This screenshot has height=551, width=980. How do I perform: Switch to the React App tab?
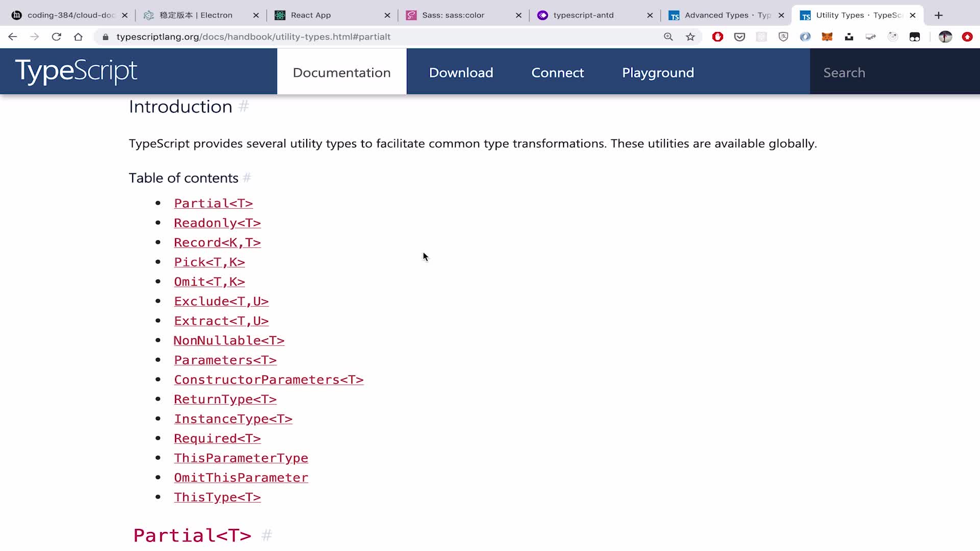310,15
